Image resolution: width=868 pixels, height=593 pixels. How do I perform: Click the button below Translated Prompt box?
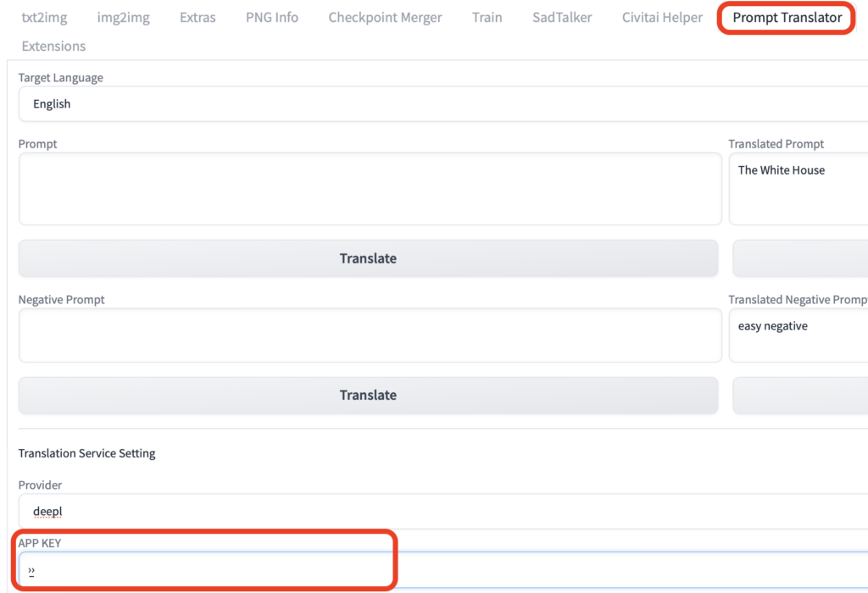800,258
